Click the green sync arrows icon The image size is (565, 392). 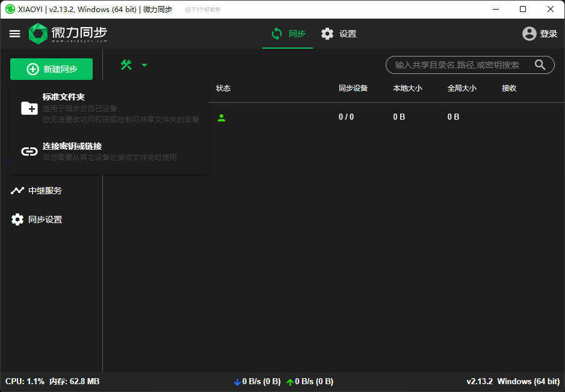pos(277,34)
